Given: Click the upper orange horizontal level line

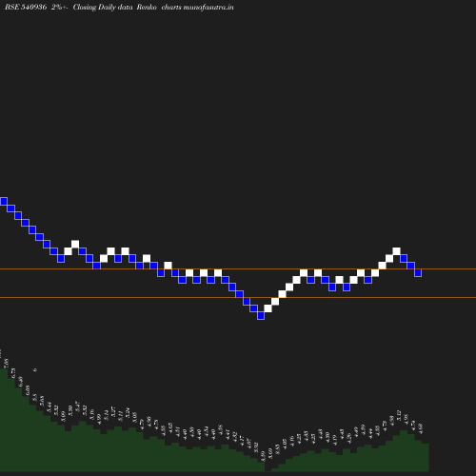Looking at the screenshot, I should coord(238,269).
